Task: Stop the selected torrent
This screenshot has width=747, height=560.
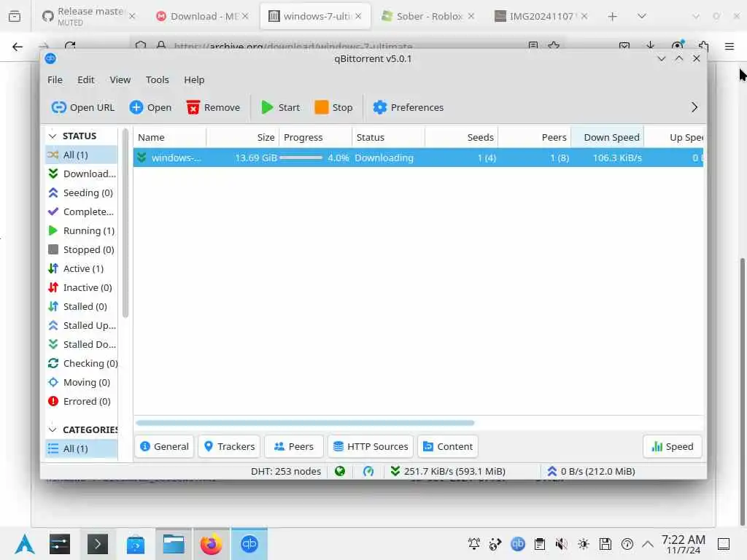Action: (334, 108)
